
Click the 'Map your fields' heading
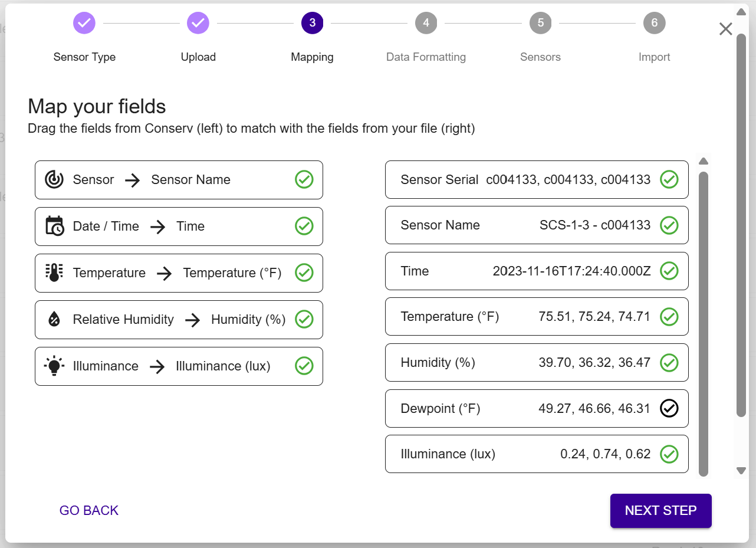coord(97,106)
